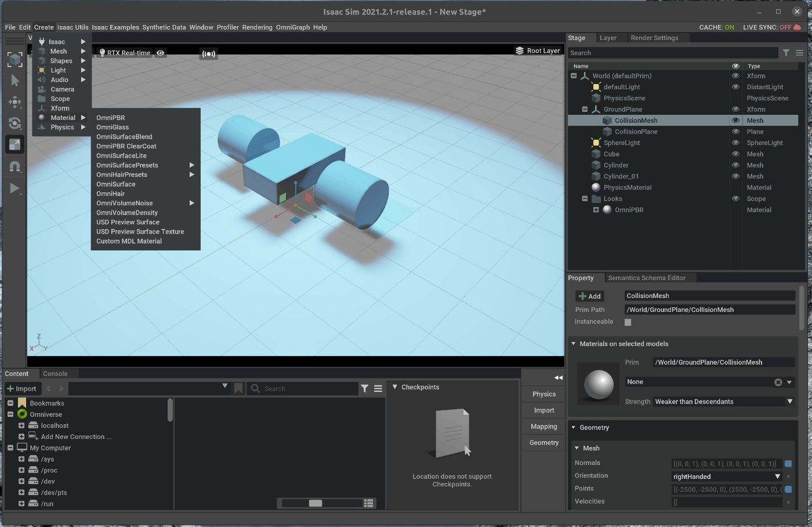Image resolution: width=812 pixels, height=527 pixels.
Task: Switch to the Console tab
Action: (x=55, y=374)
